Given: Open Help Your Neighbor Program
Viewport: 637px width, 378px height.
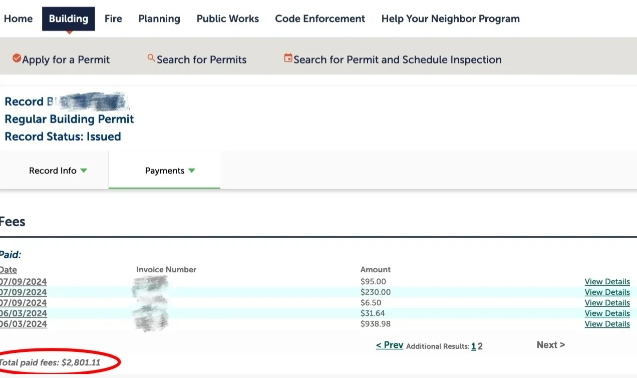Looking at the screenshot, I should (450, 19).
